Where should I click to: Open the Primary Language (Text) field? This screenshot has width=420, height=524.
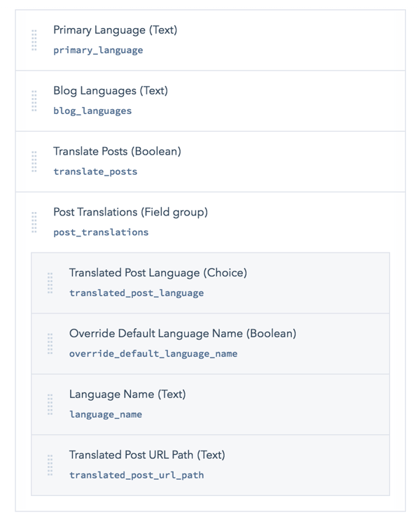(x=115, y=30)
